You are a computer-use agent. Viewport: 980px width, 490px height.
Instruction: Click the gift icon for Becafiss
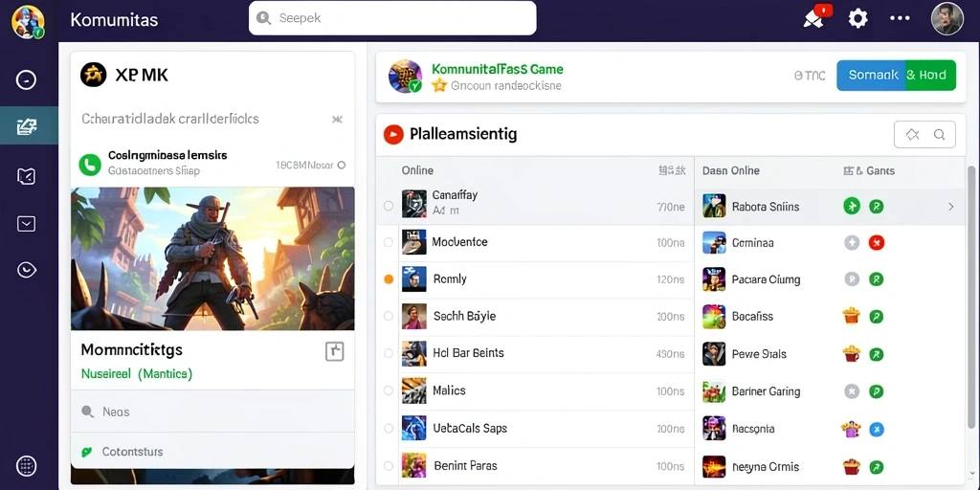coord(851,316)
